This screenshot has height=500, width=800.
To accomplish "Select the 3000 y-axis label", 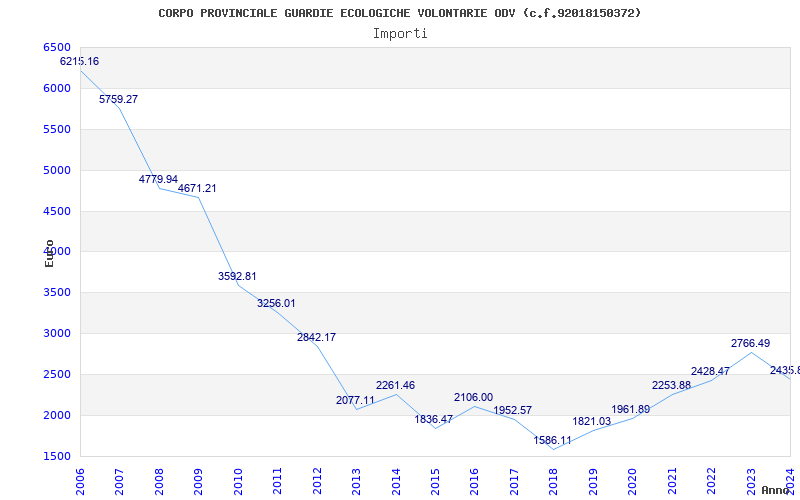I will tap(57, 333).
